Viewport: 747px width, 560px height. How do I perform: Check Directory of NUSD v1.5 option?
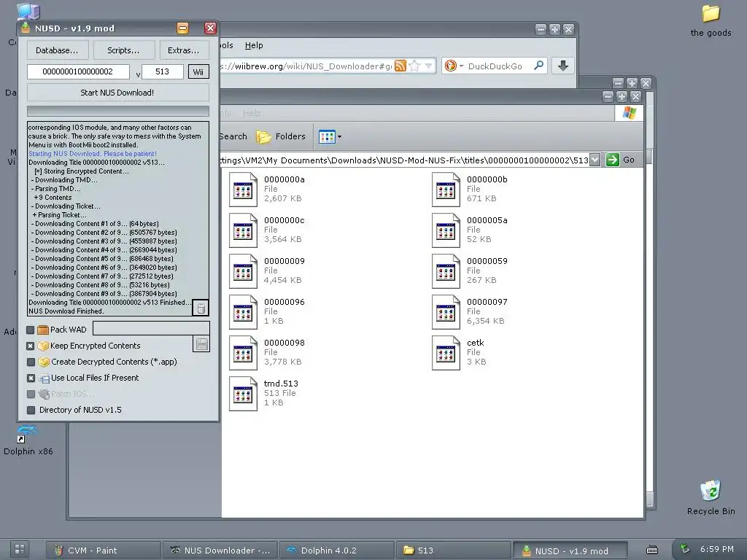click(x=31, y=410)
